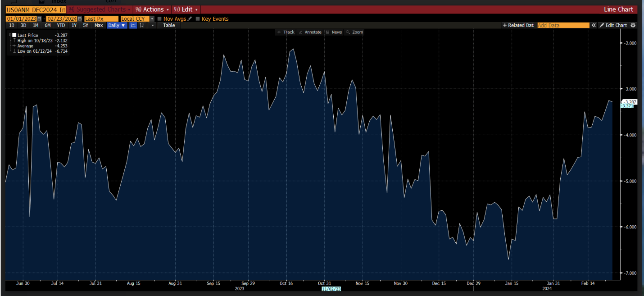The width and height of the screenshot is (644, 296).
Task: Open the end date calendar picker
Action: 80,19
